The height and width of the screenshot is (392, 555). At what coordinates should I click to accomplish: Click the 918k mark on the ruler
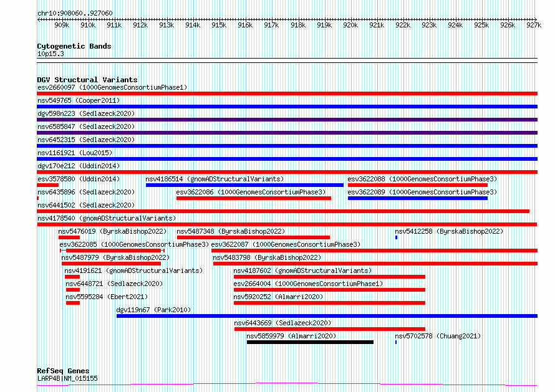[298, 25]
